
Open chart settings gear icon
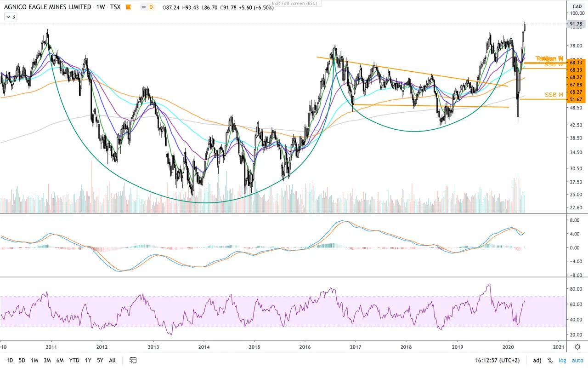click(x=577, y=347)
